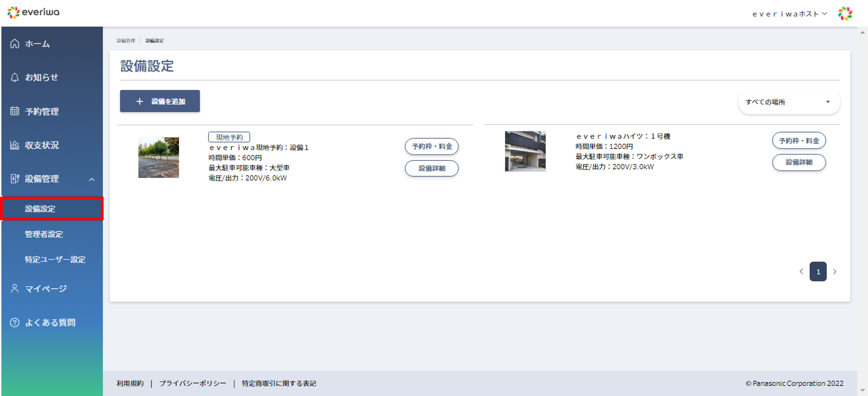Image resolution: width=868 pixels, height=396 pixels.
Task: Click the title everiwa現地予約:設備1
Action: point(259,147)
